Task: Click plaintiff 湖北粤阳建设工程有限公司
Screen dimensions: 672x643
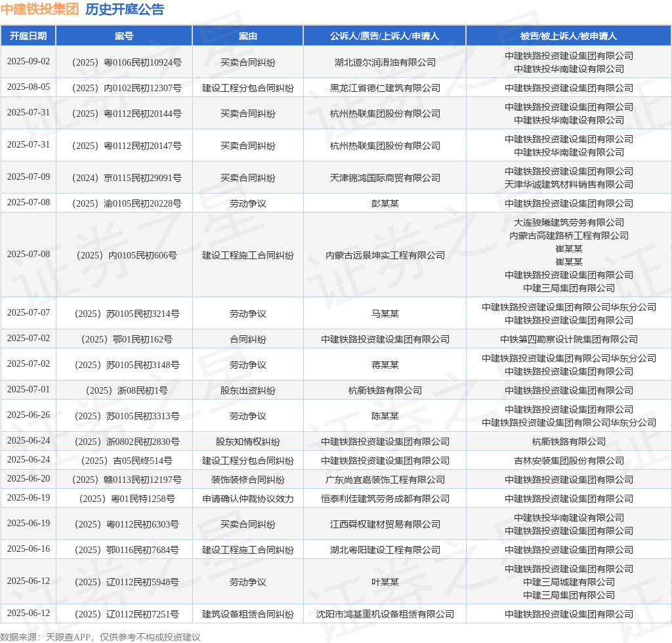Action: click(x=385, y=550)
